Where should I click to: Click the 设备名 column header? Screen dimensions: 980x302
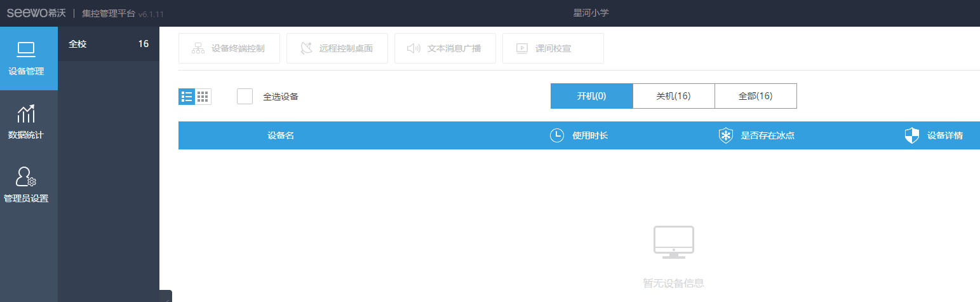[280, 135]
